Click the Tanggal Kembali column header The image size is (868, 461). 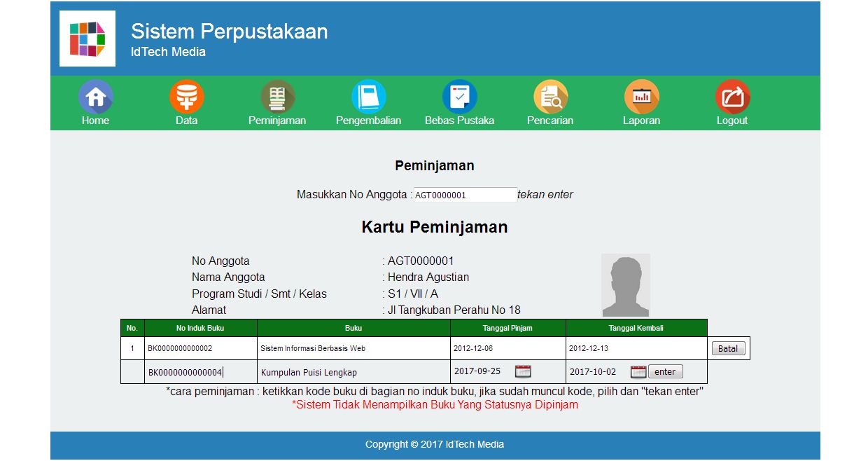636,328
